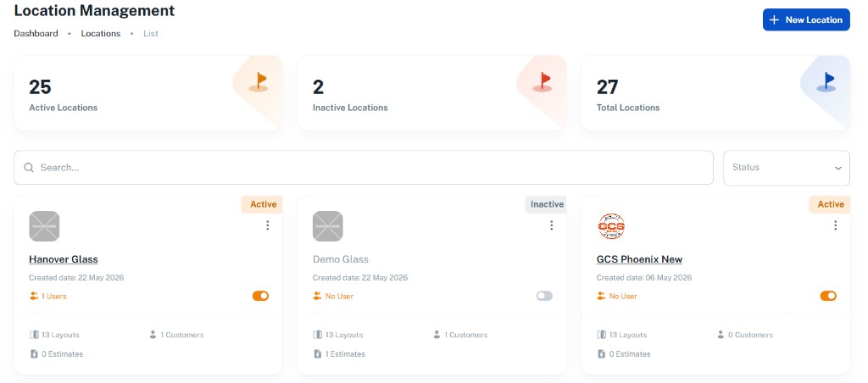Disable the Hanover Glass status toggle
The height and width of the screenshot is (383, 868).
tap(261, 296)
